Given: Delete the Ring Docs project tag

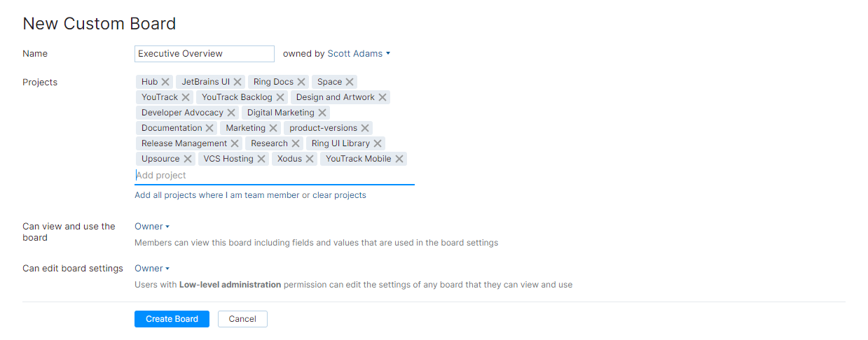Looking at the screenshot, I should [301, 82].
